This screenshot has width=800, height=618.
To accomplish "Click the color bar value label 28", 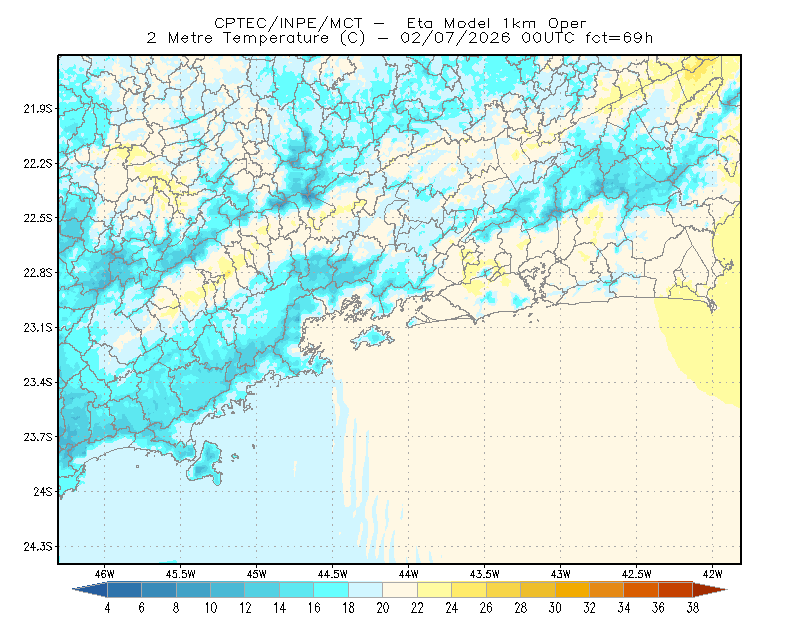I will point(520,608).
